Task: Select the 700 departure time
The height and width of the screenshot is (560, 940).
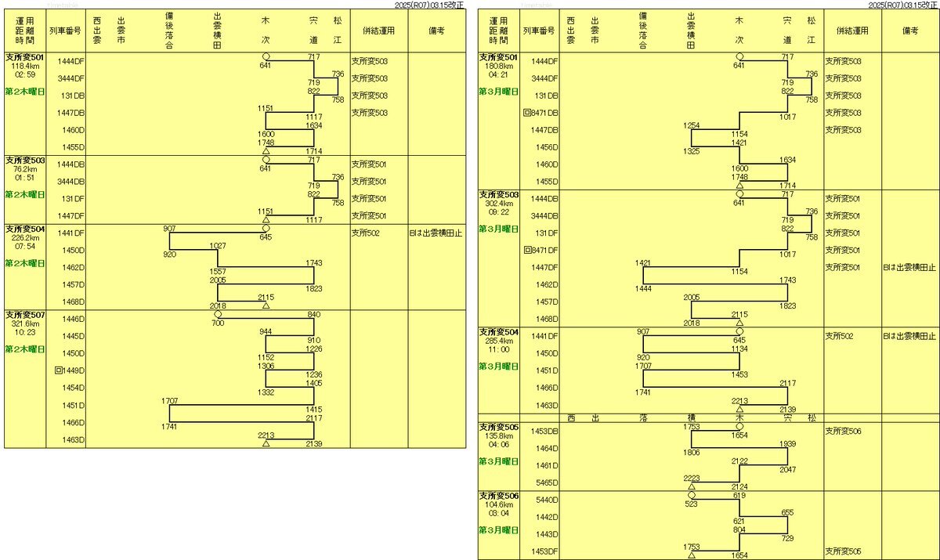Action: (x=219, y=323)
